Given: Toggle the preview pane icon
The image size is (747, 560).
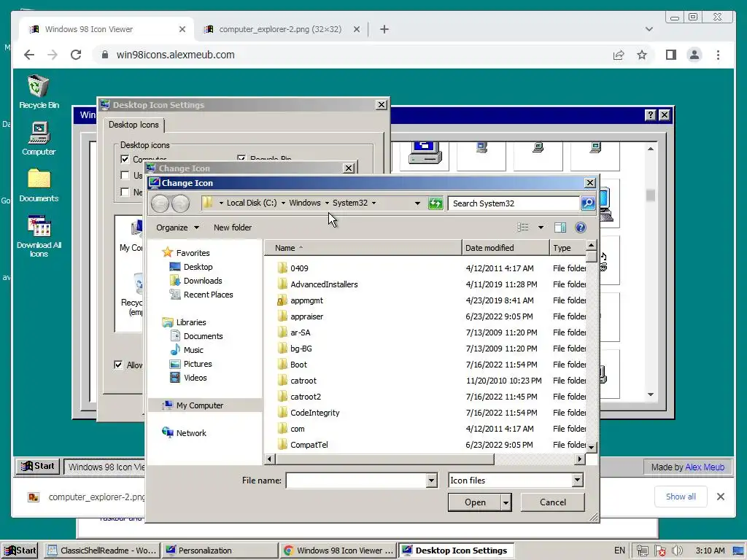Looking at the screenshot, I should click(560, 227).
